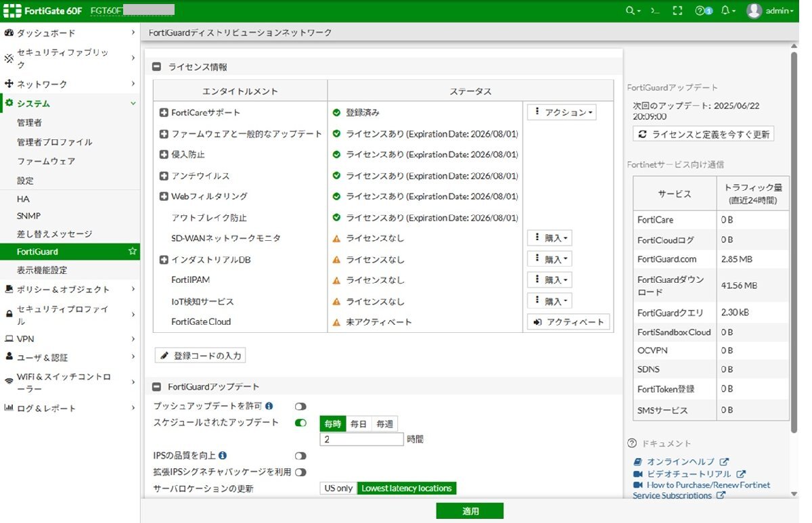Screen dimensions: 812x523
Task: Open オンラインヘルプ link
Action: [x=681, y=462]
